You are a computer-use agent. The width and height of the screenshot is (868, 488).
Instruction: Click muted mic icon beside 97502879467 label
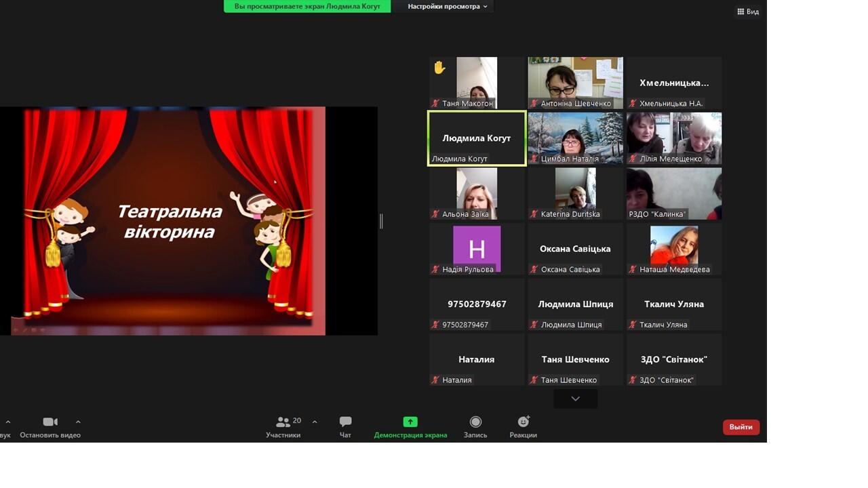(435, 325)
